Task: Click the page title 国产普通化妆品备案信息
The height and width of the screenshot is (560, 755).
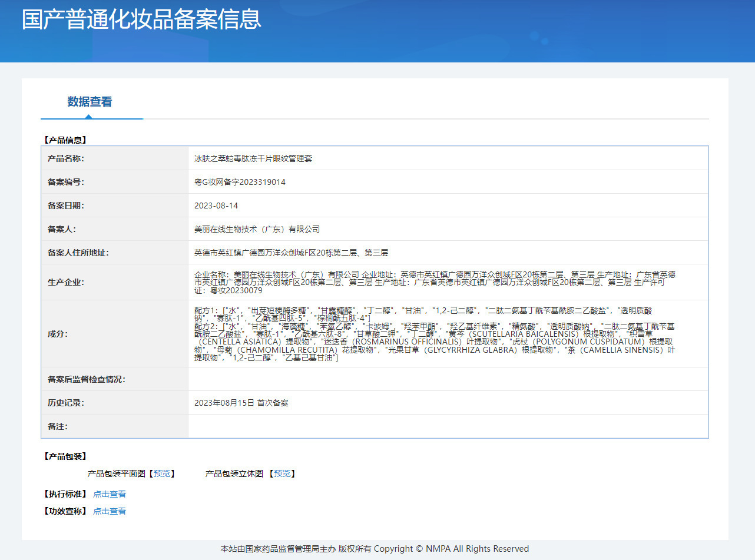Action: point(141,19)
